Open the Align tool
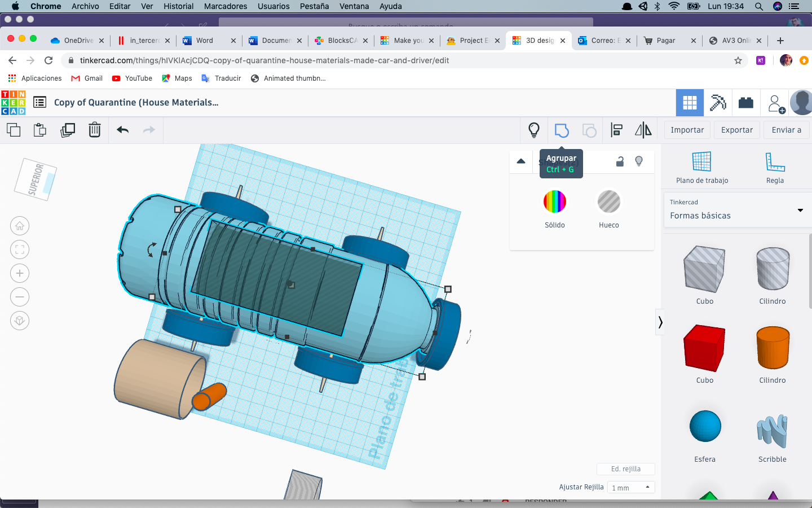Image resolution: width=812 pixels, height=508 pixels. point(616,130)
